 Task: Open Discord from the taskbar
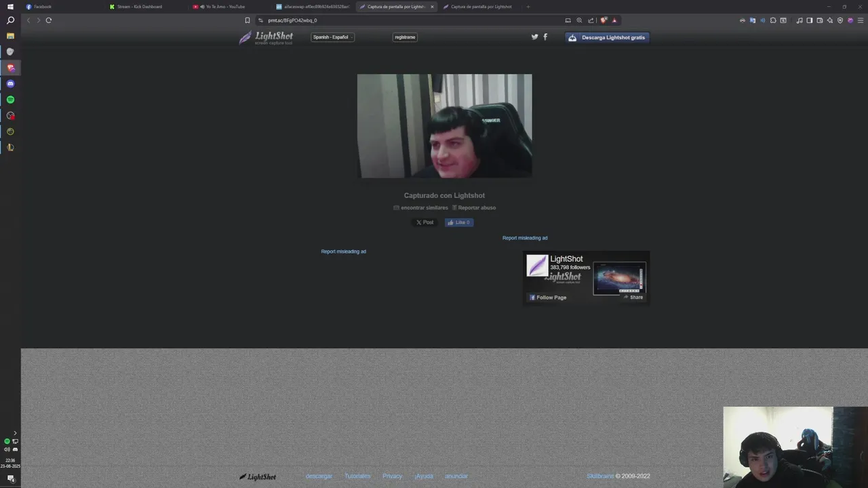pos(10,83)
